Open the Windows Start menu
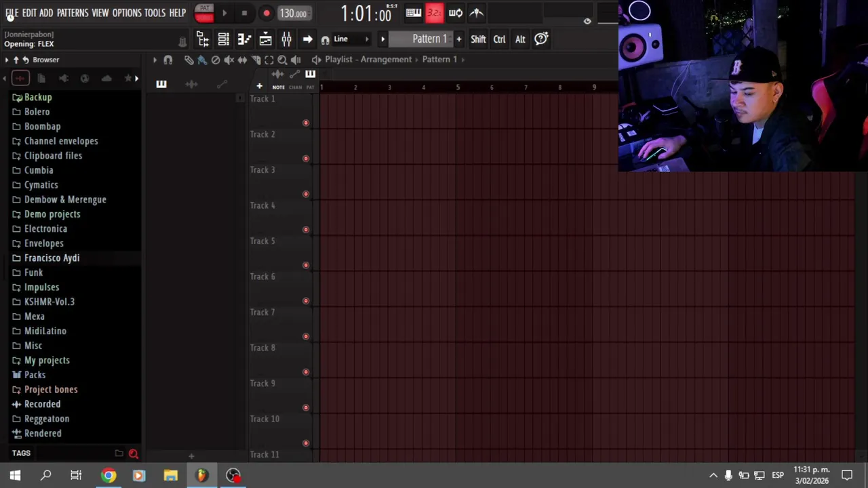The height and width of the screenshot is (488, 868). [15, 476]
